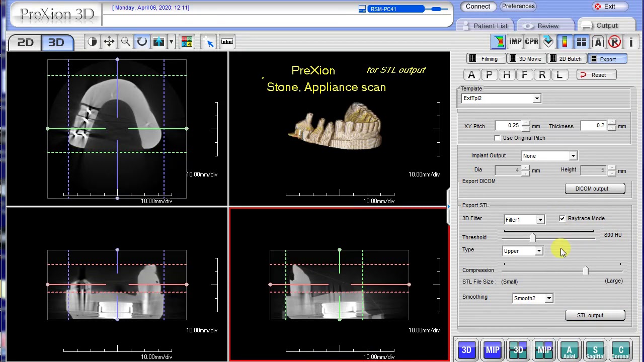
Task: Click the Reset button
Action: click(597, 75)
